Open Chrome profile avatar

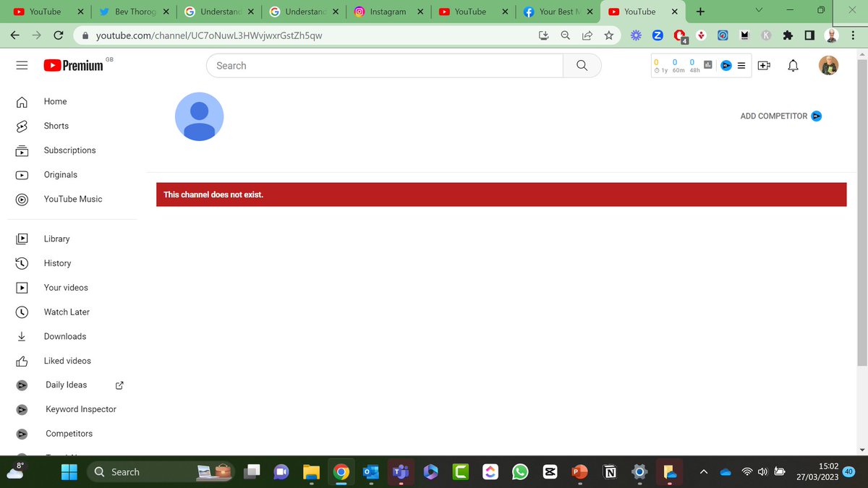831,35
